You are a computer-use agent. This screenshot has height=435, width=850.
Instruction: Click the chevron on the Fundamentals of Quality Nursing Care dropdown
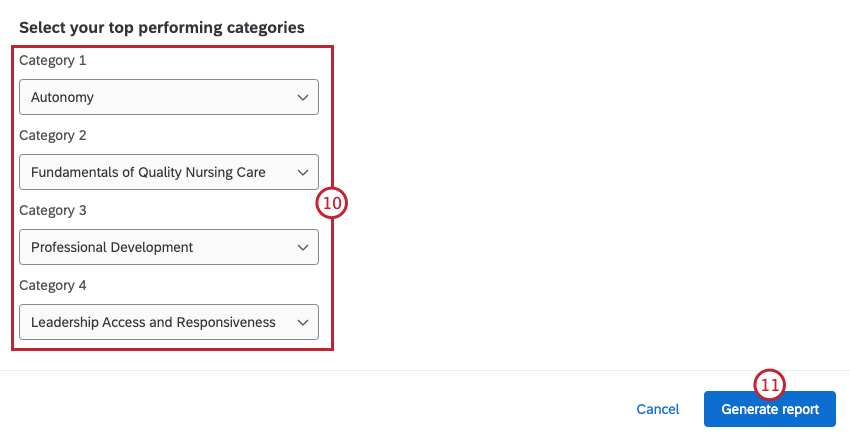[x=303, y=172]
